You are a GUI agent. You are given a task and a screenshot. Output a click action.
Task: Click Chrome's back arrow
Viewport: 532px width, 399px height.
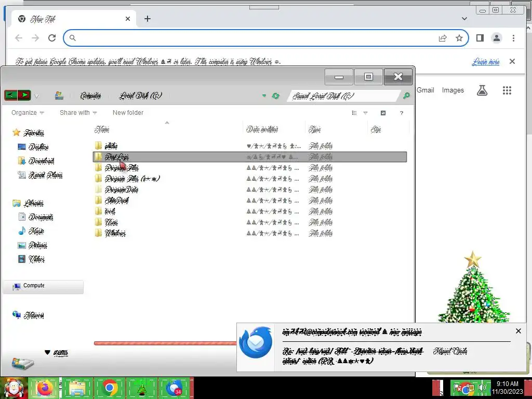coord(19,38)
